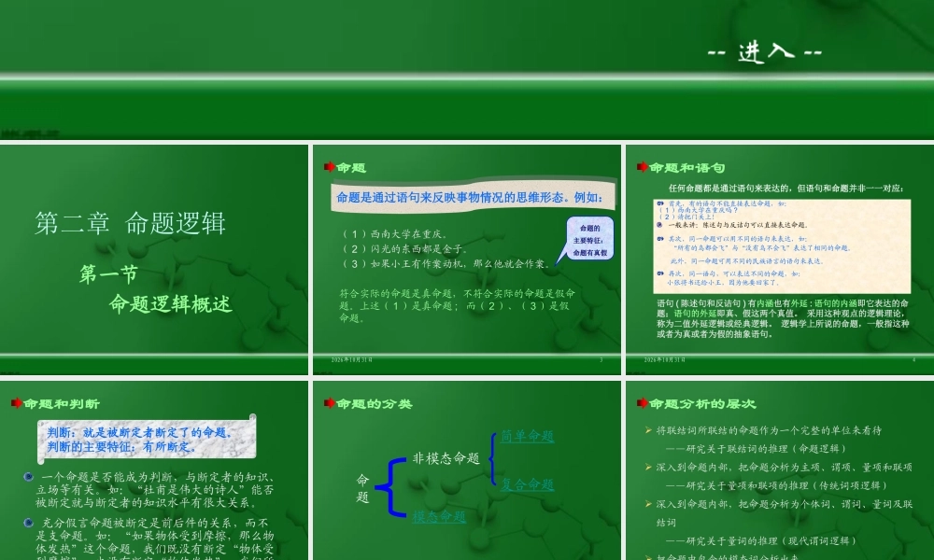Open the 第二章 命题逻辑 title slide thumbnail
This screenshot has height=560, width=934.
[154, 259]
